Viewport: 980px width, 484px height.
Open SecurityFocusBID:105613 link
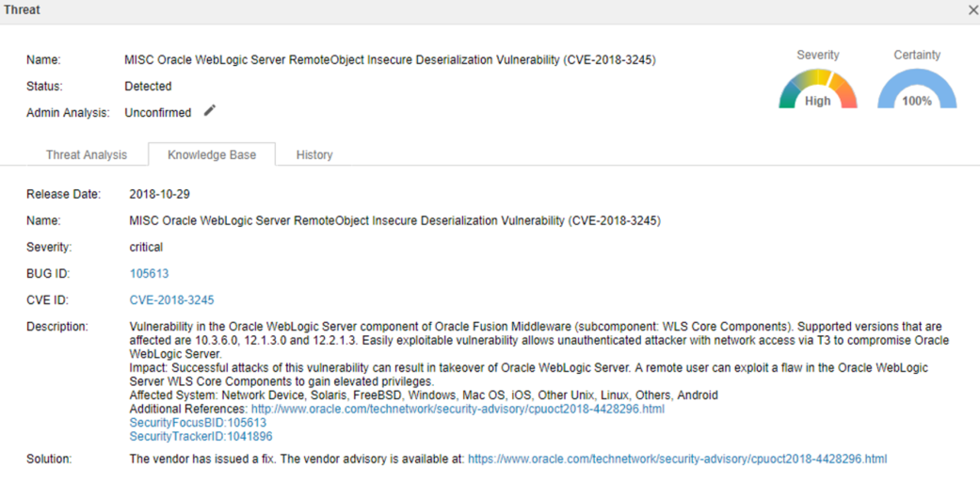tap(198, 423)
